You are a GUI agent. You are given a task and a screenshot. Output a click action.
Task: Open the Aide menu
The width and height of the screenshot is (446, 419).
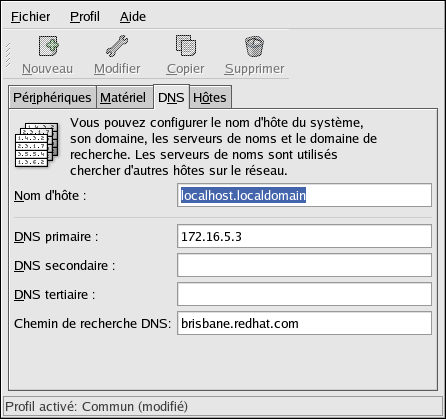click(x=133, y=16)
